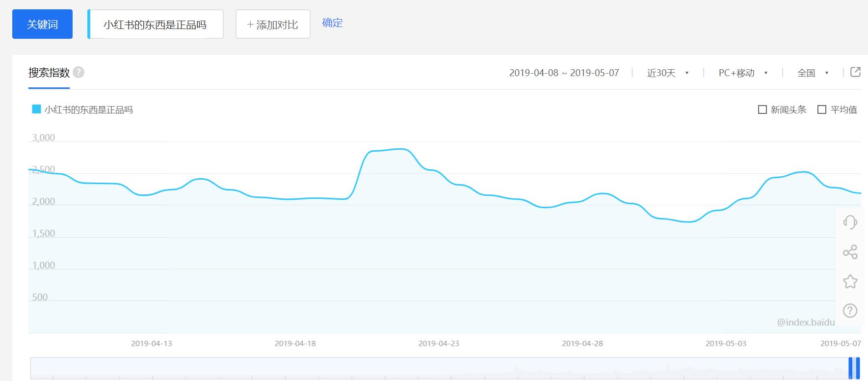
Task: Click the 添加对比 box
Action: tap(273, 24)
